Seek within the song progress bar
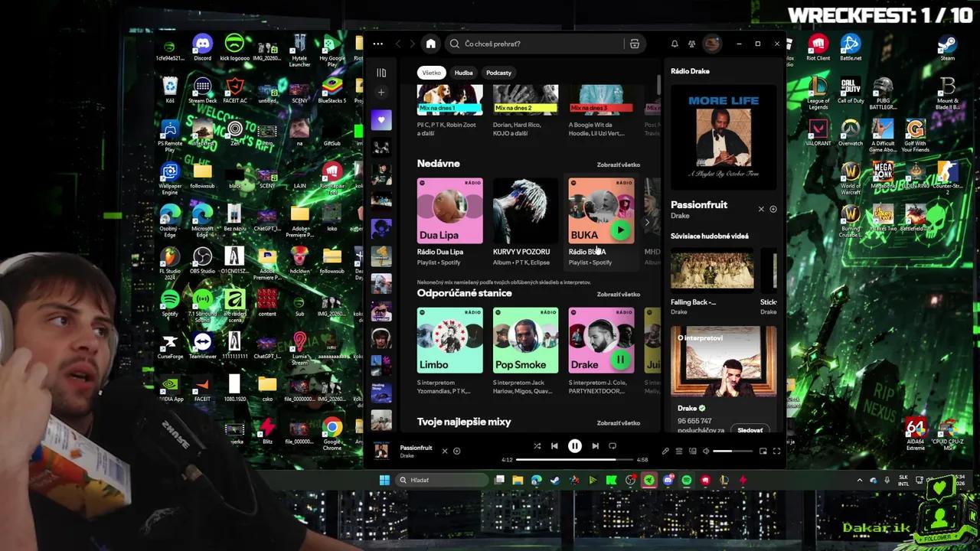Viewport: 980px width, 551px height. click(x=575, y=460)
